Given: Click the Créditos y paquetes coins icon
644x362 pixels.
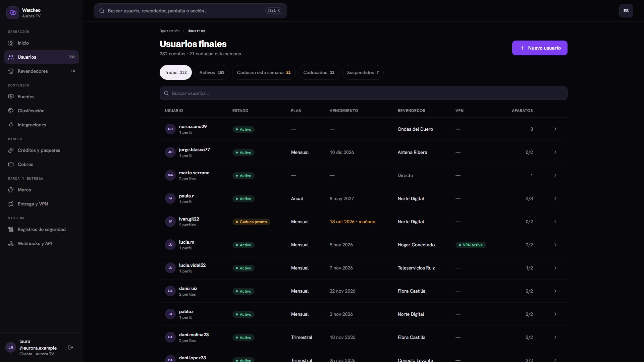Looking at the screenshot, I should [11, 150].
